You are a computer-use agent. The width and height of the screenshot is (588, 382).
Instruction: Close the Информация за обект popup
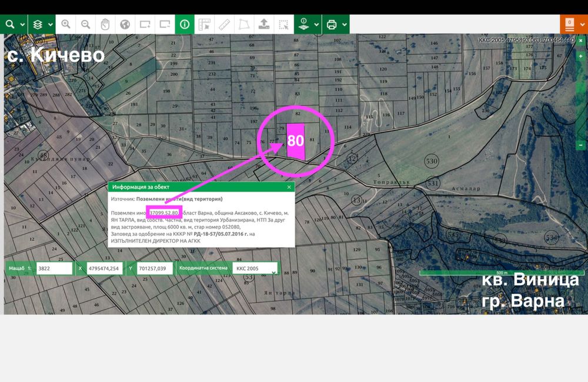click(x=289, y=187)
